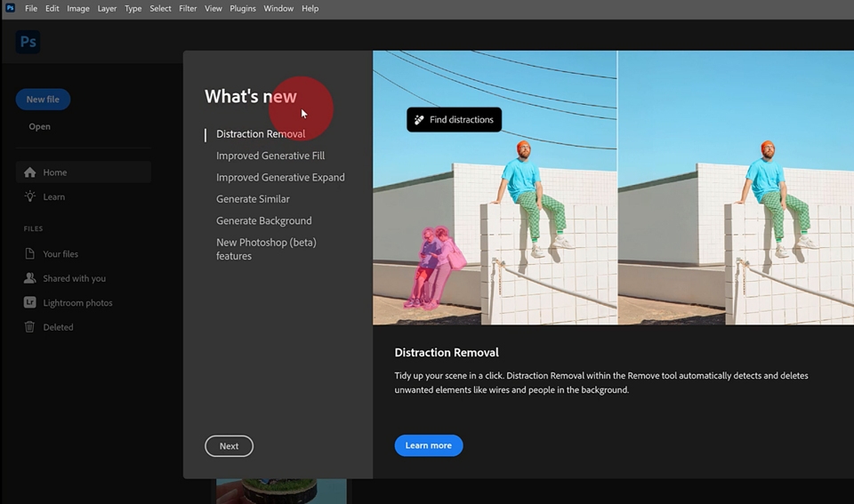
Task: Click the Learn lightbulb icon
Action: coord(30,196)
